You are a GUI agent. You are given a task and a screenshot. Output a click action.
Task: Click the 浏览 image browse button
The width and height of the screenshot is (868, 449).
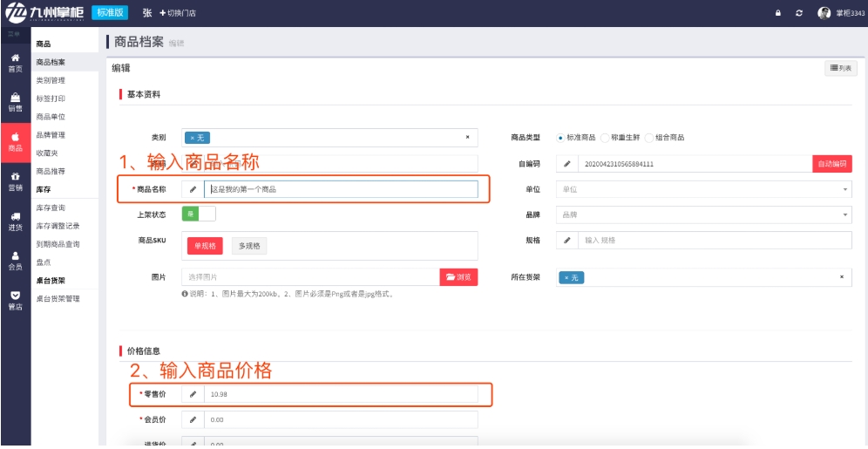click(459, 277)
